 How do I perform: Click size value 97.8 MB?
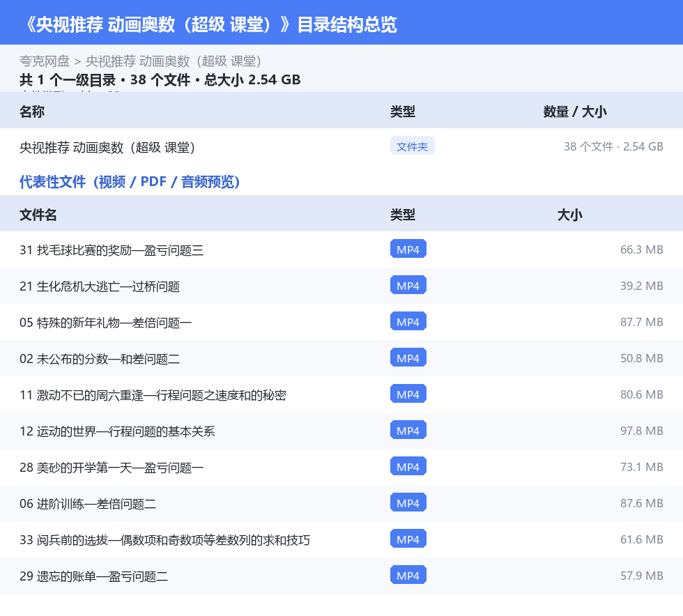tap(642, 431)
